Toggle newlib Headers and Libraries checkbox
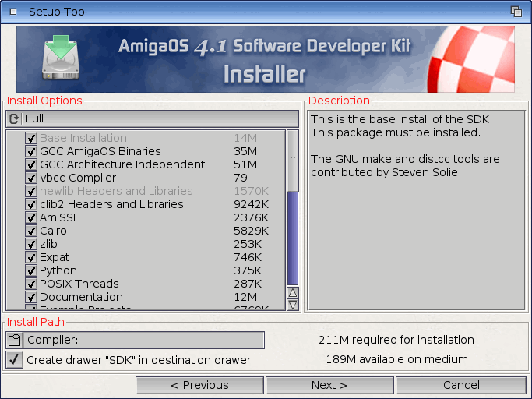This screenshot has width=532, height=399. (x=31, y=191)
